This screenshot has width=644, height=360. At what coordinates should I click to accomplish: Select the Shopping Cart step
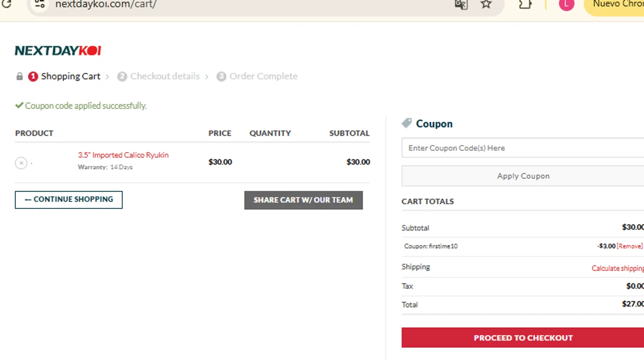click(x=70, y=76)
